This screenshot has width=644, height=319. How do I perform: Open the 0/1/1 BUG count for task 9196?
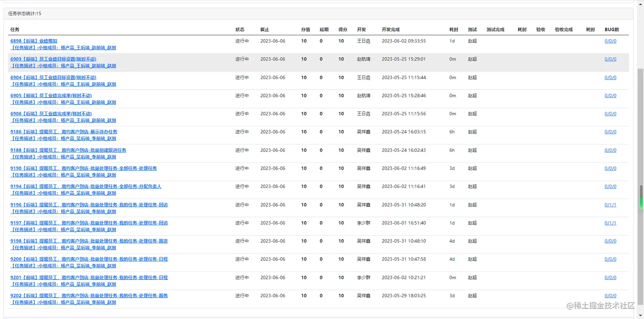[610, 205]
